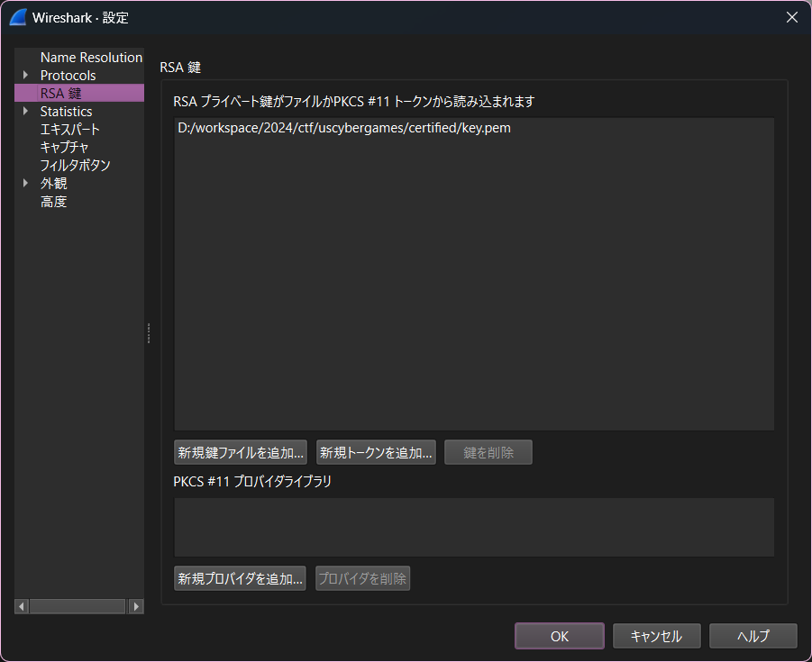Click the プロバイダを削除 button
This screenshot has height=662, width=812.
tap(362, 578)
